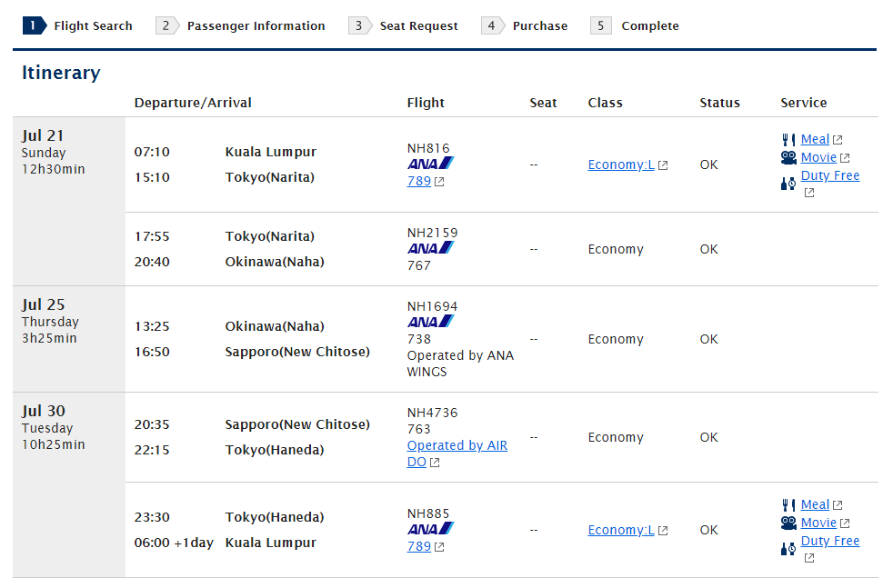Click the Duty Free bottle icon for NH816

(788, 184)
